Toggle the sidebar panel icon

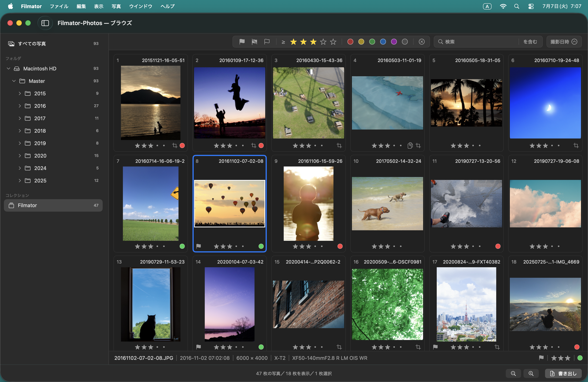coord(45,23)
